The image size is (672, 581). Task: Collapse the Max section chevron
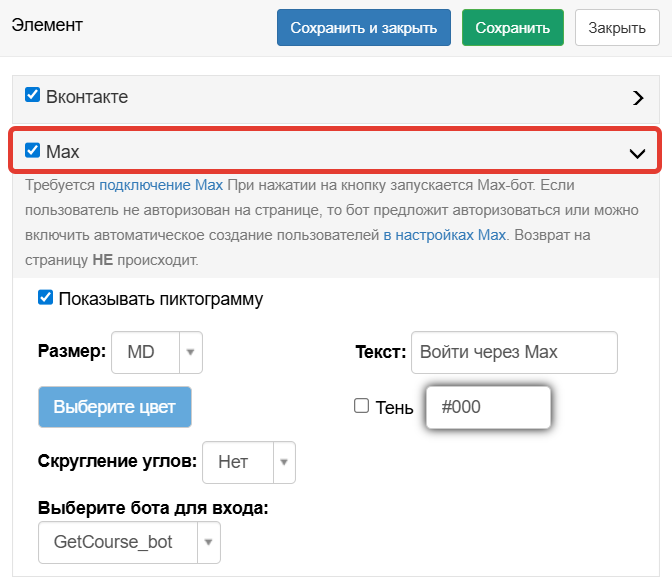coord(637,153)
